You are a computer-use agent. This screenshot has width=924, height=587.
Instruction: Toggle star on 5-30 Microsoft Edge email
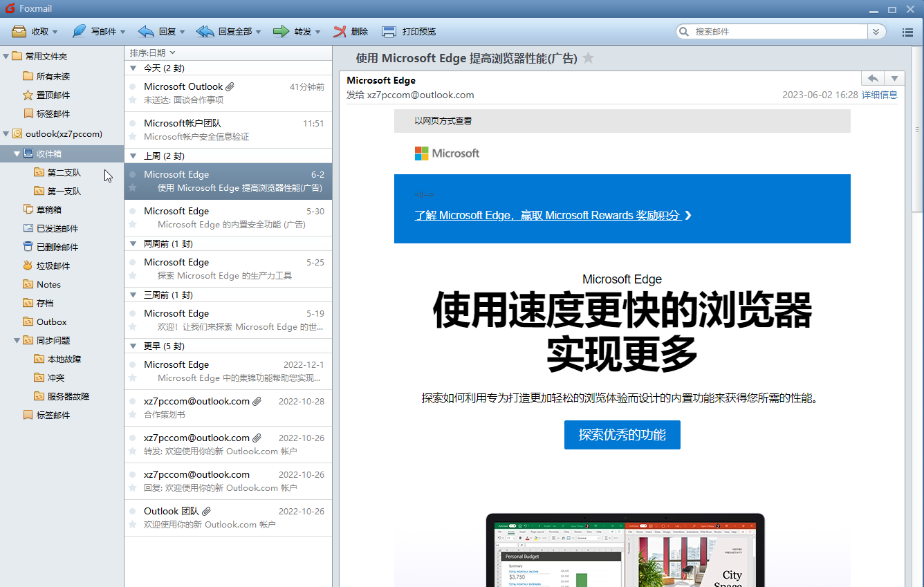click(132, 224)
